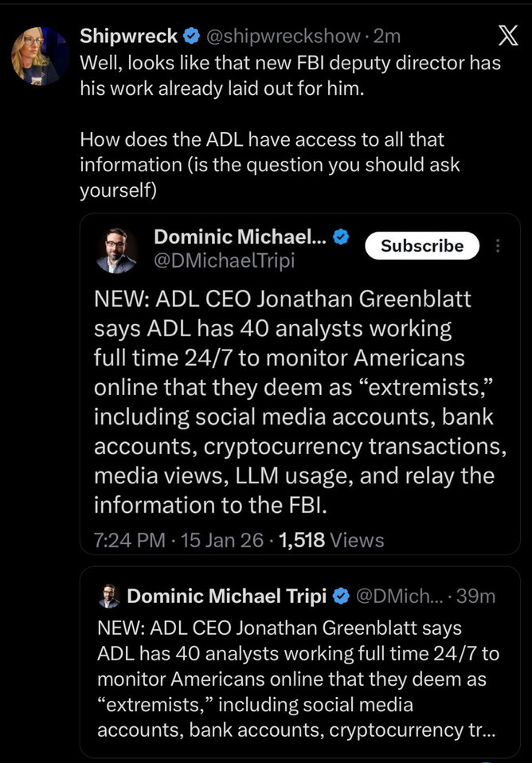Click the 39m timestamp on nested post

click(x=479, y=596)
